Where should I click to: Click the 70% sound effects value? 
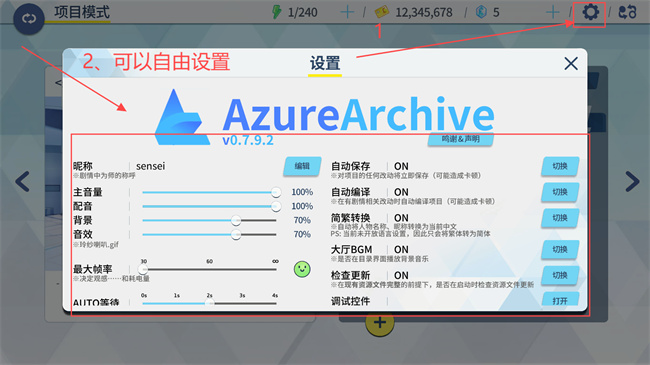pyautogui.click(x=302, y=234)
